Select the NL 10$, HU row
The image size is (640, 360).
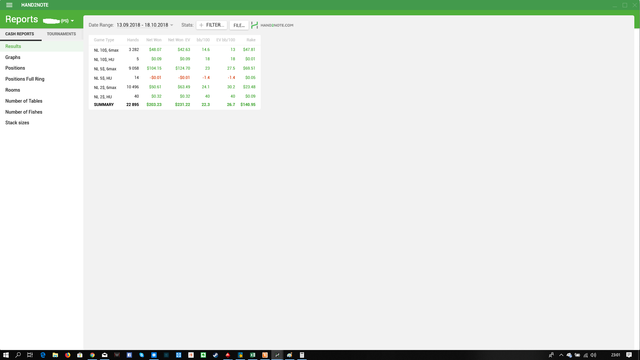175,59
